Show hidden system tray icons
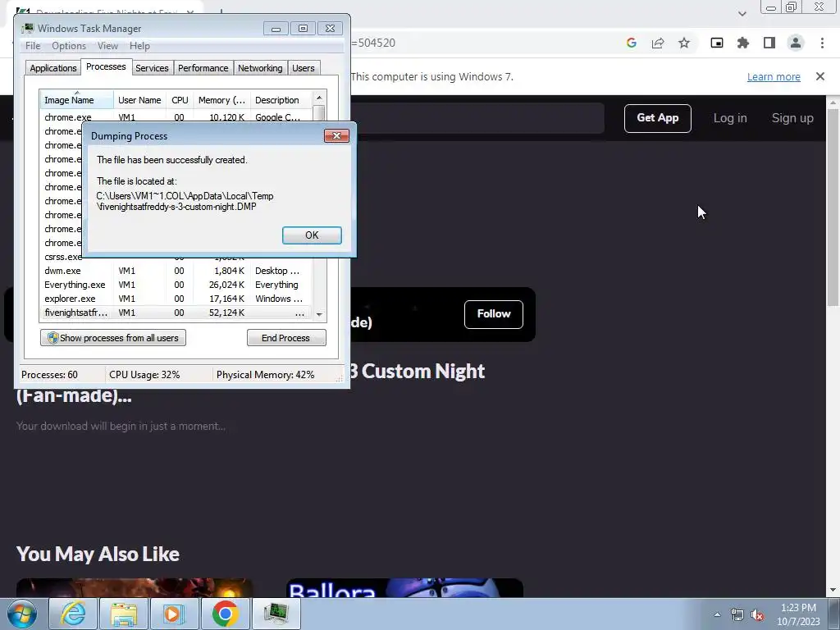Screen dimensions: 840x630 click(x=717, y=614)
